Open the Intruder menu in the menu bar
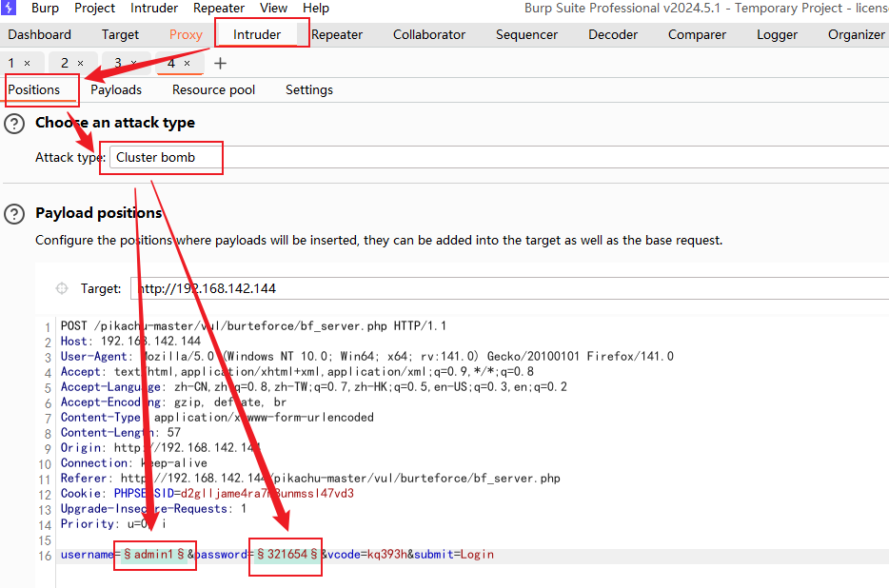Screen dimensions: 889x588 154,8
